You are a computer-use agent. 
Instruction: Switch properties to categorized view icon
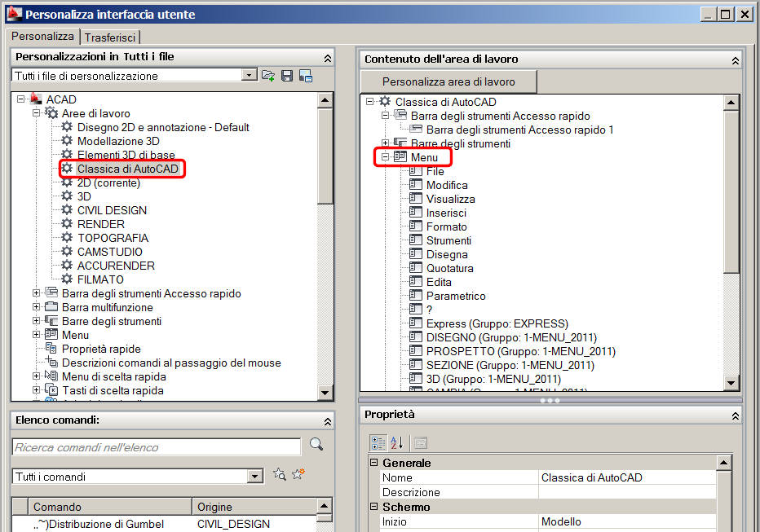click(x=378, y=442)
